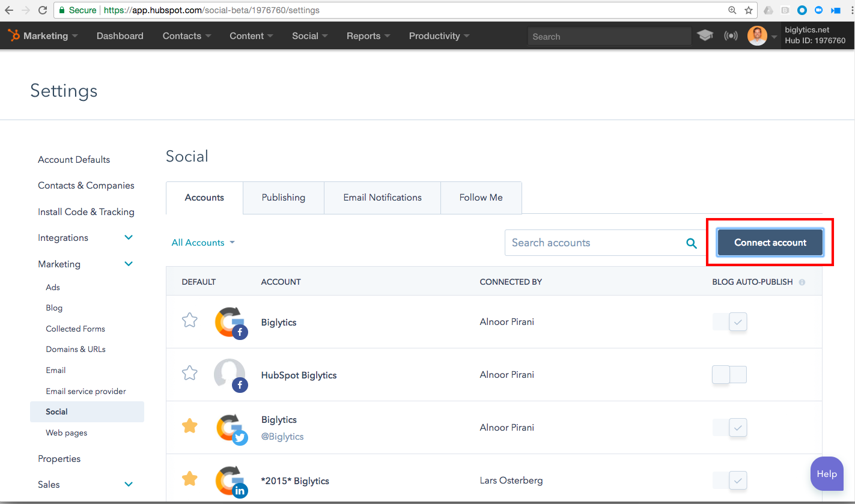Star the HubSpot Biglytics account as default
The width and height of the screenshot is (855, 504).
[x=190, y=373]
